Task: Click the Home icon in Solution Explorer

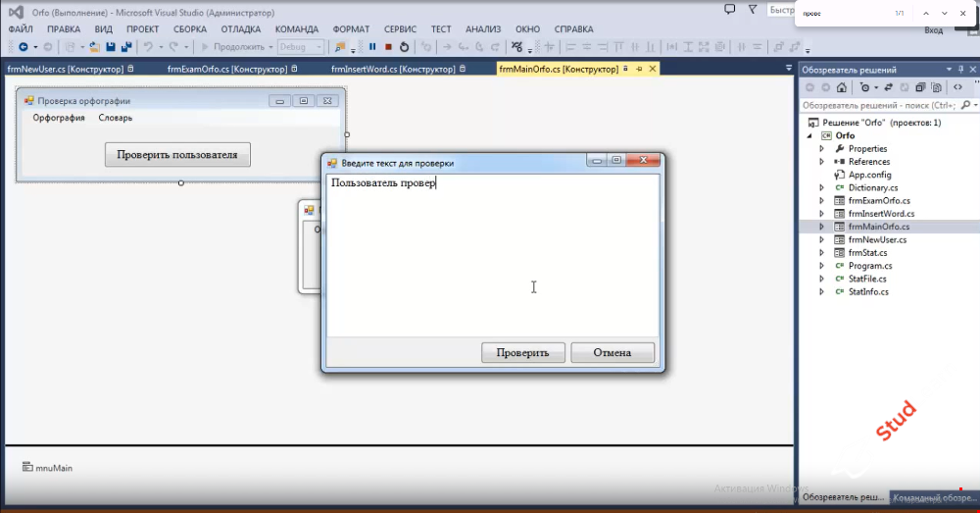Action: (x=843, y=87)
